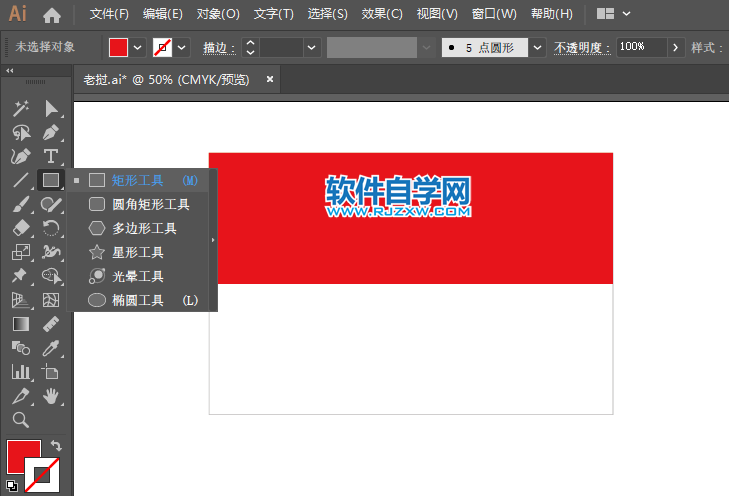Select the Type tool in toolbar
729x496 pixels.
click(x=51, y=156)
